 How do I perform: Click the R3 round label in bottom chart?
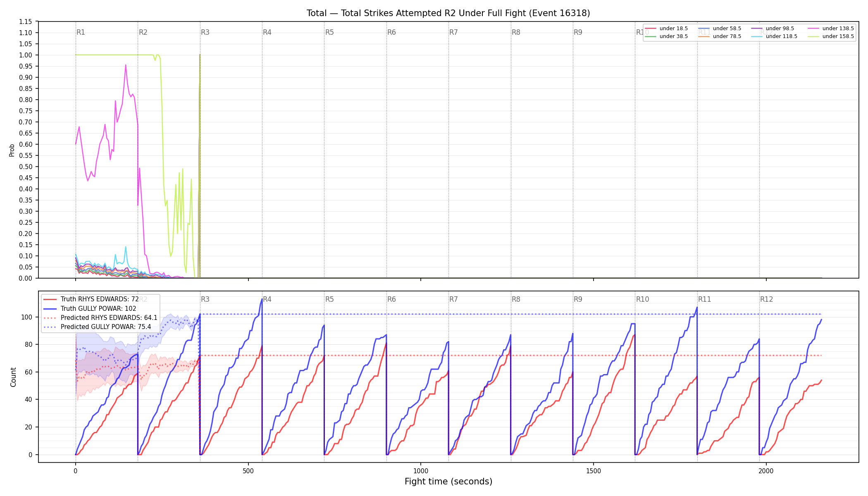205,299
